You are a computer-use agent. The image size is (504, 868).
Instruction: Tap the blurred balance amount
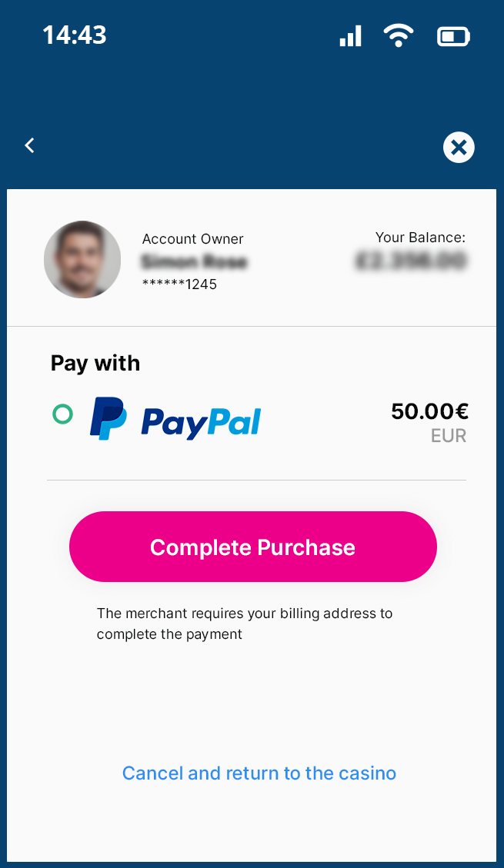pyautogui.click(x=411, y=260)
